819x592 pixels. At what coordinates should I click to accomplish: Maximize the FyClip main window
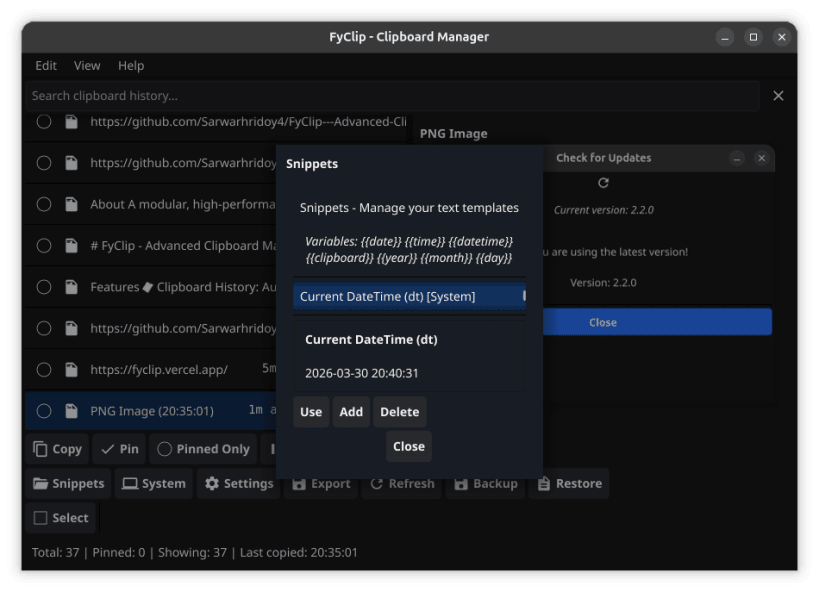[753, 37]
